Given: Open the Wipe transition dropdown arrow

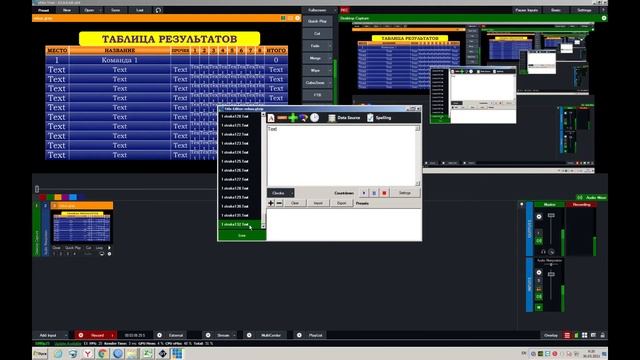Looking at the screenshot, I should coord(330,70).
